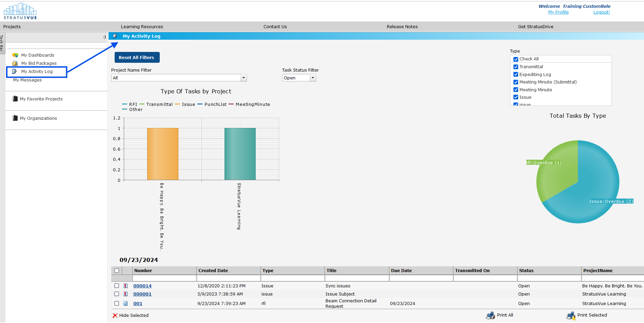This screenshot has width=644, height=323.
Task: Click the filter box under Title column
Action: tap(357, 278)
